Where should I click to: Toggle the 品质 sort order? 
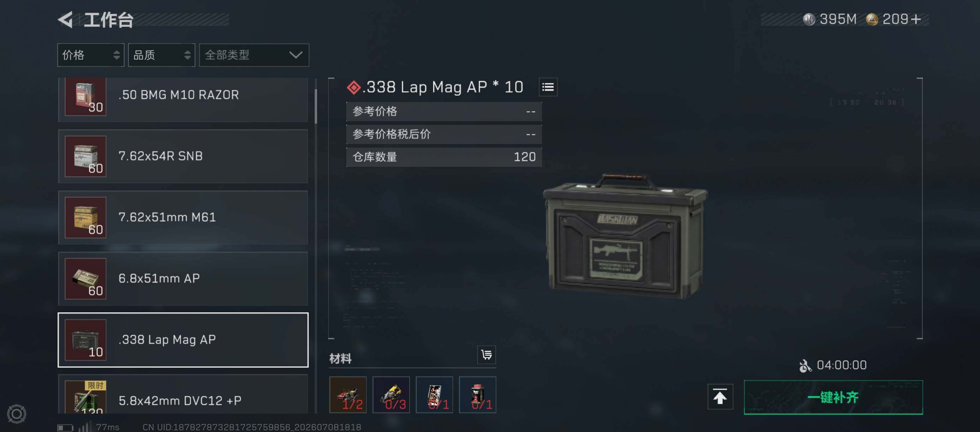coord(161,55)
